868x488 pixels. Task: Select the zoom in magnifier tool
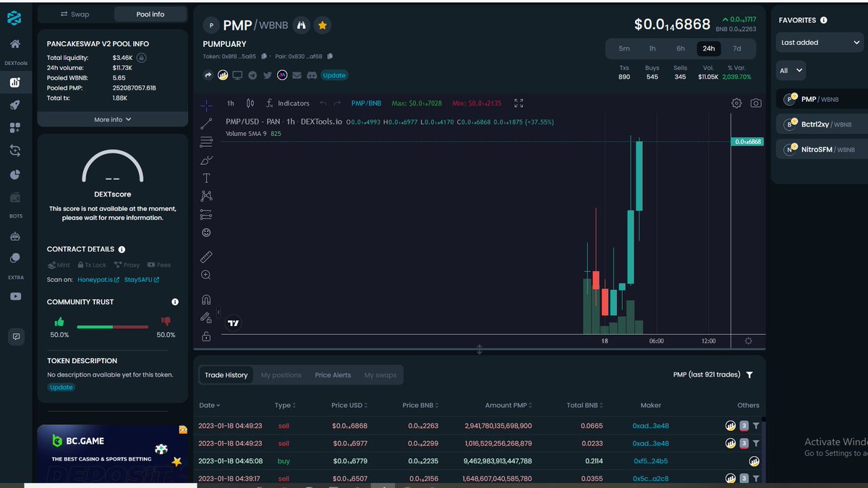coord(206,275)
